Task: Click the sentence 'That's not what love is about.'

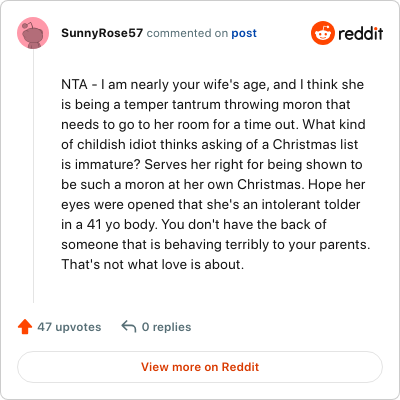Action: point(153,265)
